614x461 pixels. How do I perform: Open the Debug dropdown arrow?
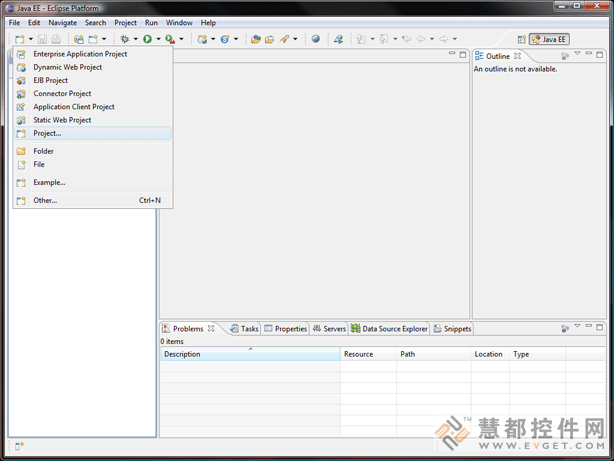point(135,39)
